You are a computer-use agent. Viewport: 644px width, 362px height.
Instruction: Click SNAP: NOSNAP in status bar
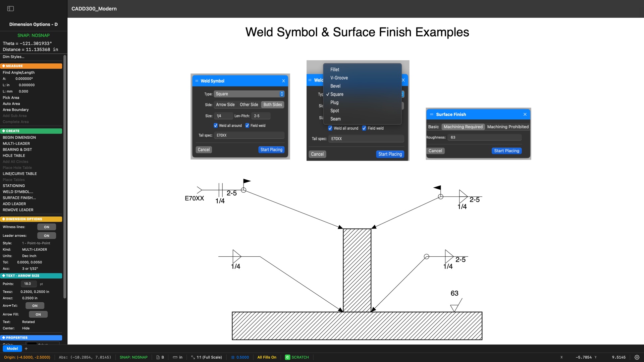click(133, 357)
